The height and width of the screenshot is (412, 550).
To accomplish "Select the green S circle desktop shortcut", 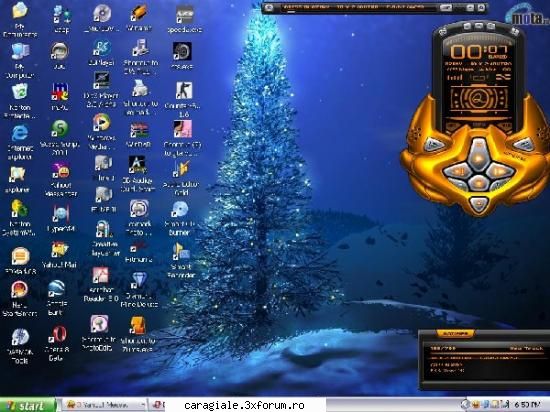I will click(60, 129).
